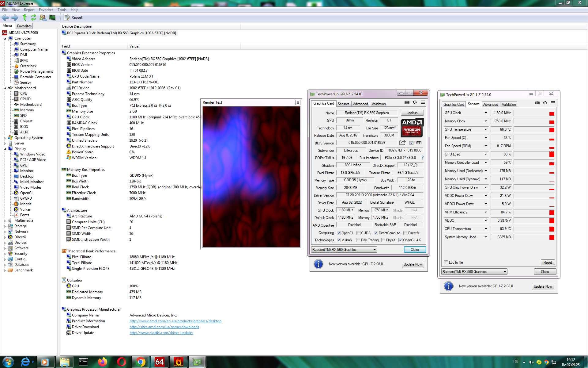
Task: Switch to Sensors tab in Graphics Card window
Action: pyautogui.click(x=343, y=104)
